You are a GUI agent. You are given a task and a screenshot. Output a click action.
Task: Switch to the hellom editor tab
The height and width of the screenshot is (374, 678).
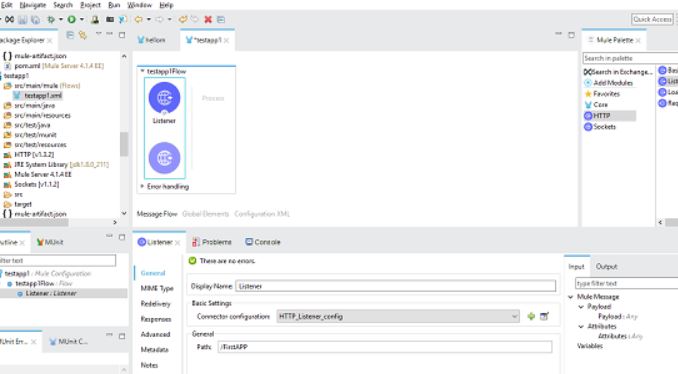(151, 40)
